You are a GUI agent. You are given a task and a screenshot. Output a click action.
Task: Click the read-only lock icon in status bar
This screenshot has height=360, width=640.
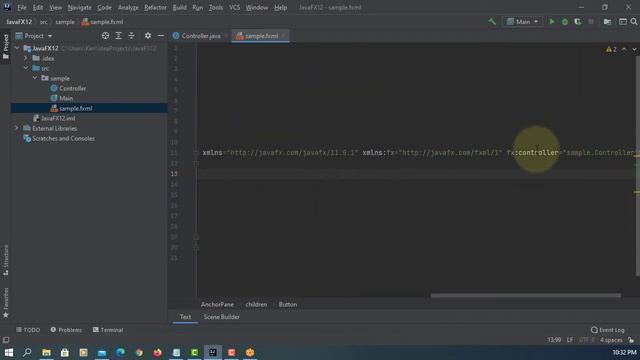click(x=631, y=340)
